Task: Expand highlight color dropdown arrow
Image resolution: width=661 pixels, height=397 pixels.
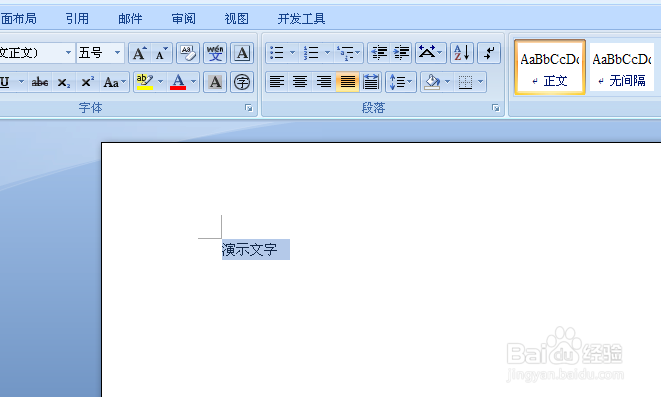Action: [x=160, y=82]
